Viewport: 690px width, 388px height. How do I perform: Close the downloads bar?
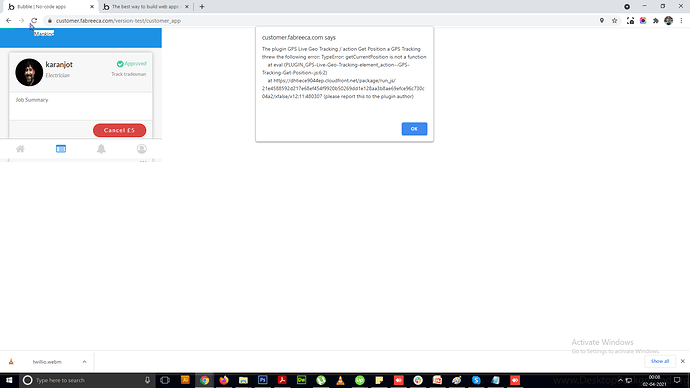[x=683, y=361]
